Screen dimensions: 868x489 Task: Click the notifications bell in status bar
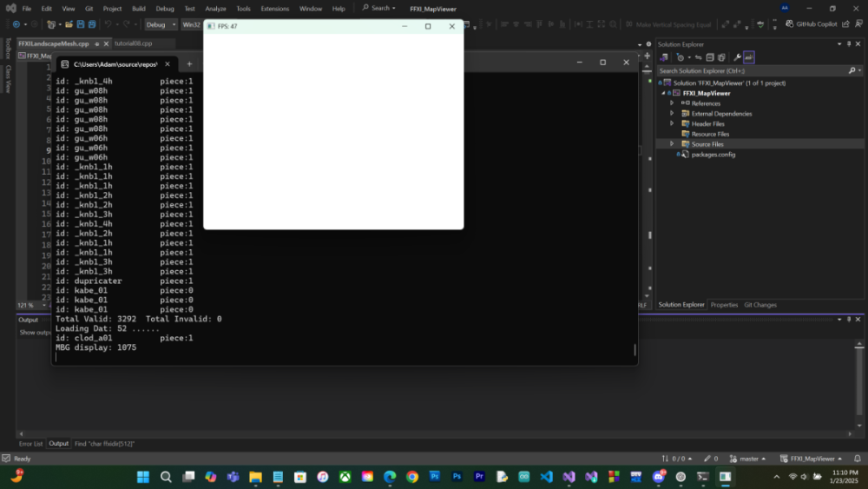pos(857,459)
